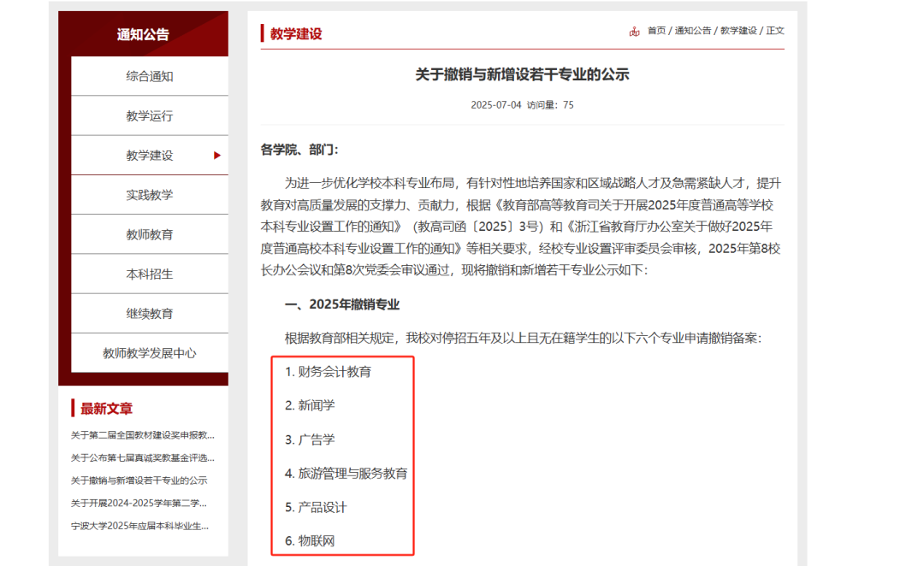Image resolution: width=924 pixels, height=566 pixels.
Task: Click the breadcrumb location icon
Action: 635,30
